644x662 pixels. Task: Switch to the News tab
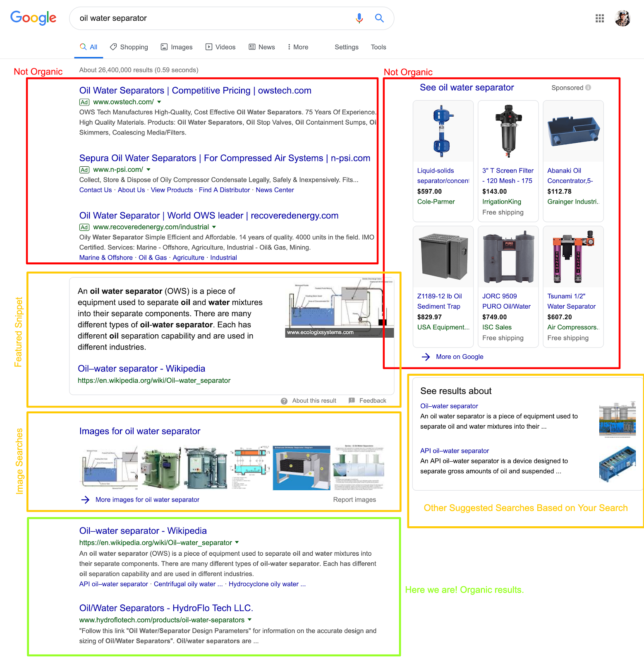tap(262, 47)
